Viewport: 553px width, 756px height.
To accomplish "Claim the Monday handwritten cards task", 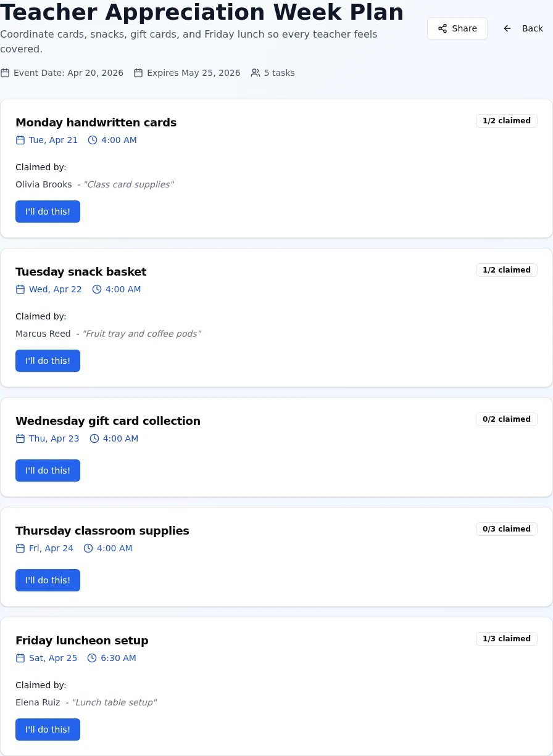I will (x=48, y=212).
